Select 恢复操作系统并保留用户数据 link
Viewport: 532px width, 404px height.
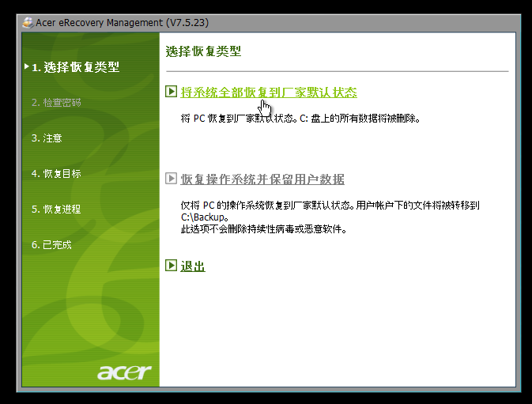(262, 179)
